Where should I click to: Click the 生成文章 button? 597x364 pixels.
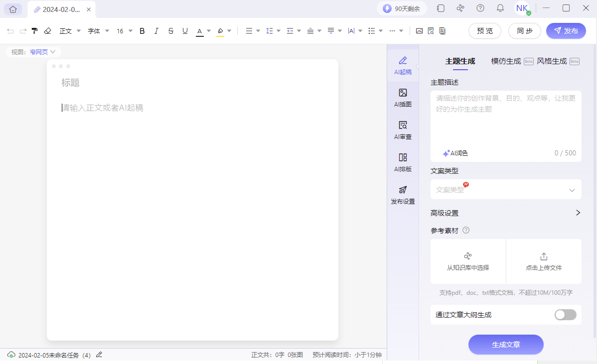[x=506, y=344]
